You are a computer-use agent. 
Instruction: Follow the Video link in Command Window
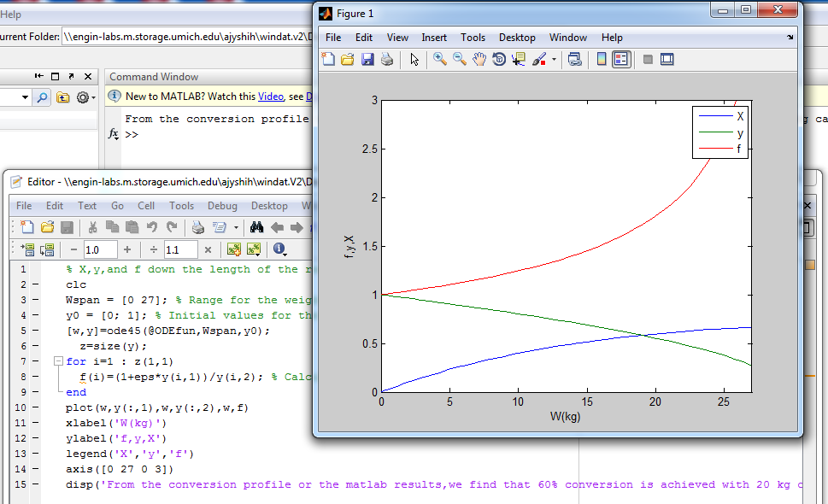(271, 97)
